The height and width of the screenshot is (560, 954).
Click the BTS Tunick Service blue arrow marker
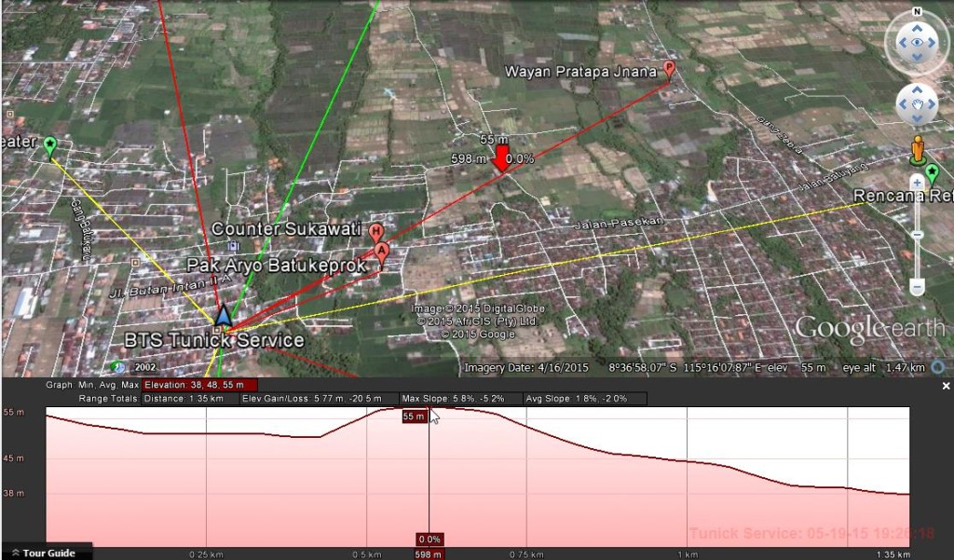pos(224,317)
